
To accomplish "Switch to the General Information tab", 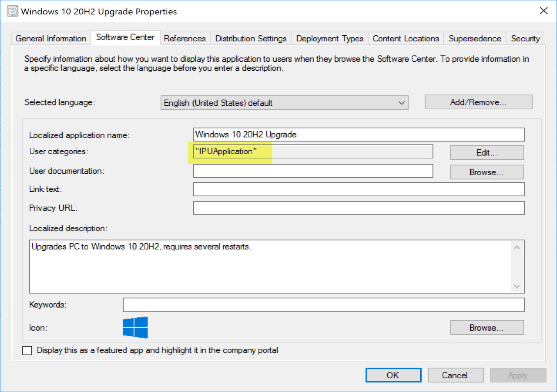I will (51, 39).
